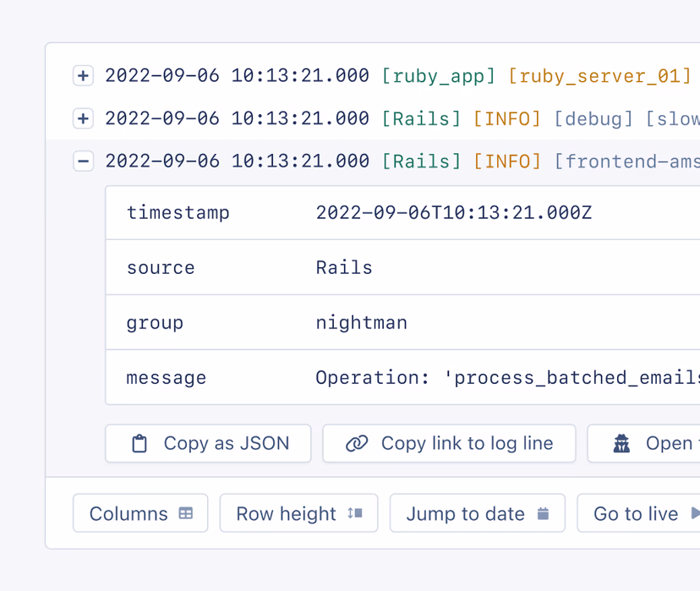Click the Columns table icon
The width and height of the screenshot is (700, 591).
coord(186,513)
